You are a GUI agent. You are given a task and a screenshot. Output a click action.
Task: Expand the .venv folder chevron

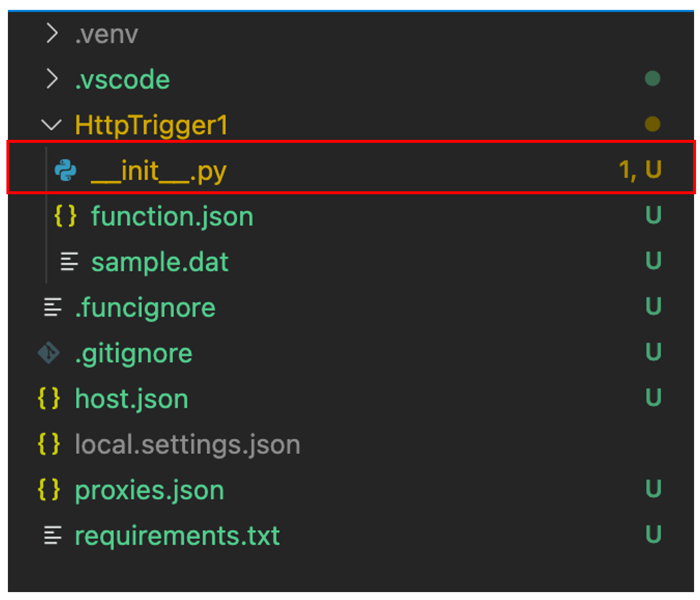51,34
